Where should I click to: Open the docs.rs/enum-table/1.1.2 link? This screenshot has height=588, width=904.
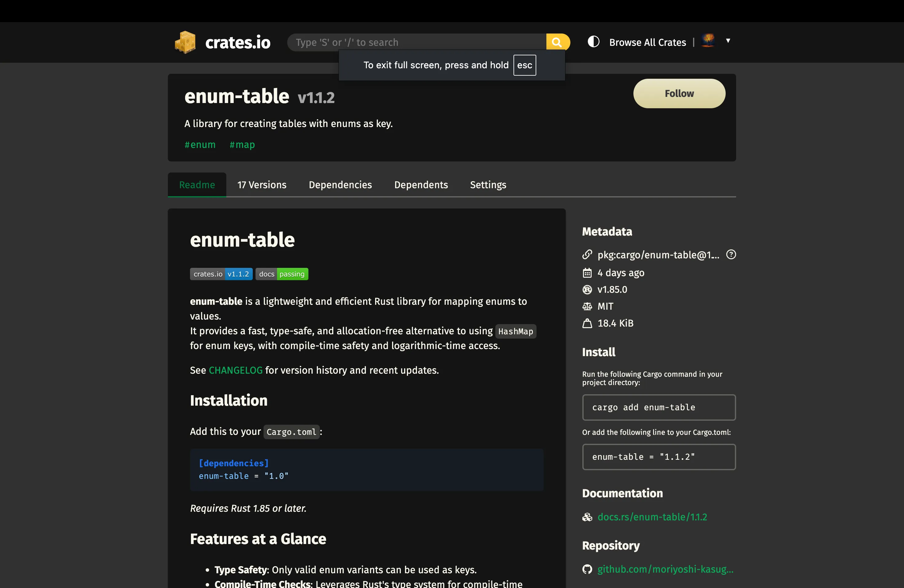click(x=652, y=517)
